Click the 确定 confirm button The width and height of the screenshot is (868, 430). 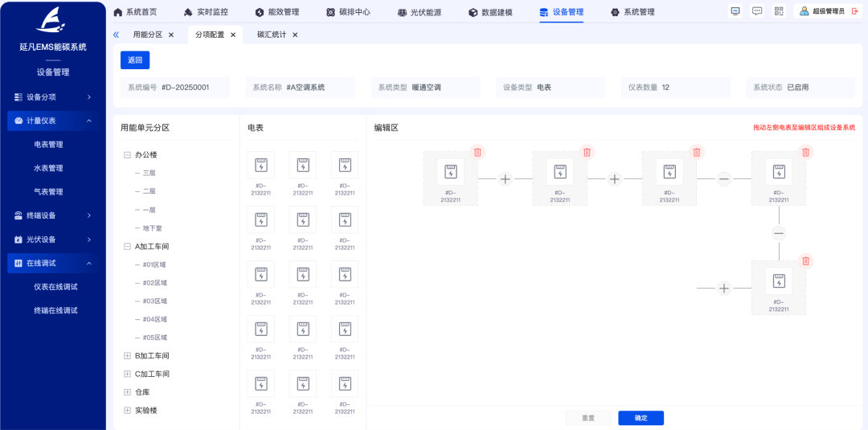[641, 418]
